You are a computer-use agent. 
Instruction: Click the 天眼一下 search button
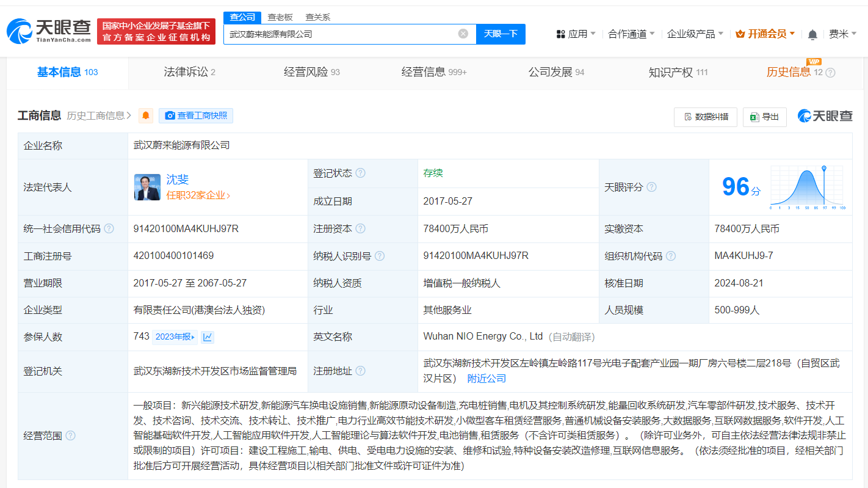point(501,34)
